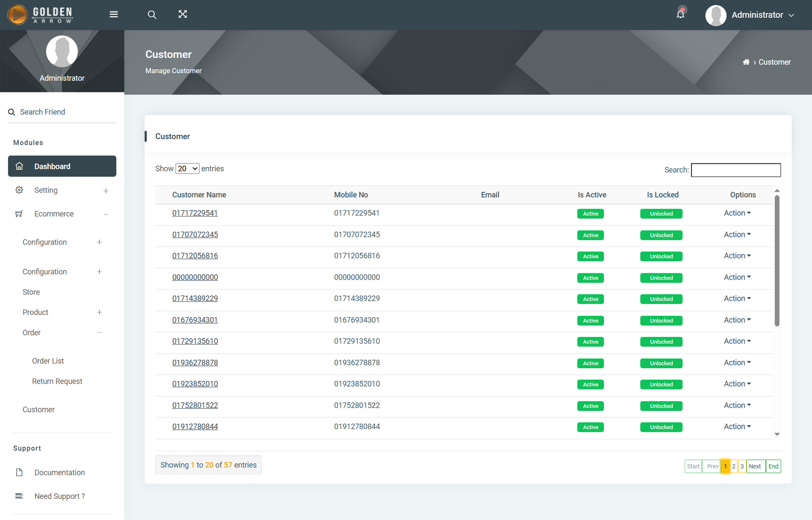812x520 pixels.
Task: Click the Golden Arrow logo
Action: [40, 15]
